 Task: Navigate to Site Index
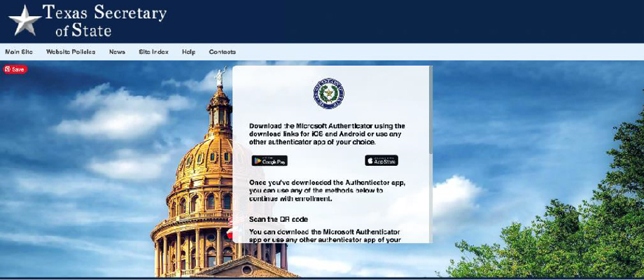coord(153,52)
